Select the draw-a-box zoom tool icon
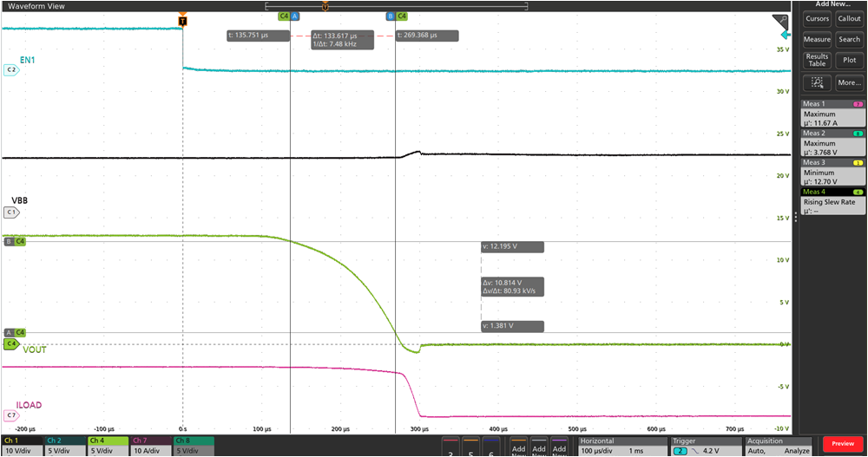The image size is (868, 457). (816, 82)
